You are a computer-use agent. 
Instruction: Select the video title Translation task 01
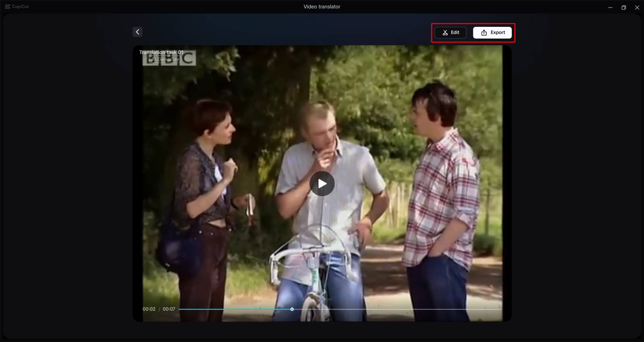click(x=161, y=52)
